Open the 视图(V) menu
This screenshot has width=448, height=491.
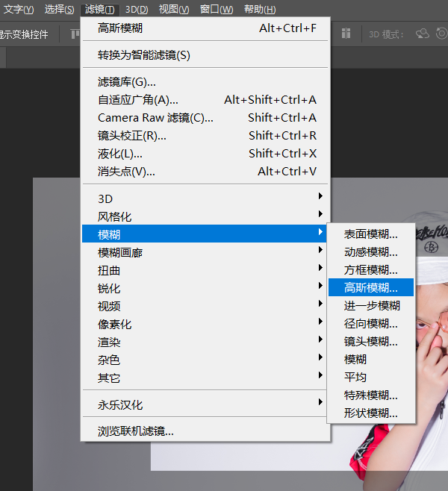point(174,10)
